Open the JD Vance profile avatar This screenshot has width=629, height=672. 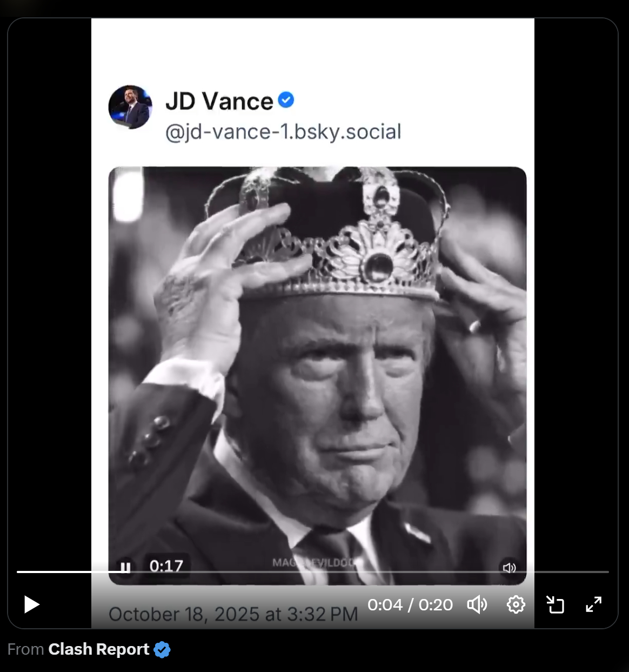pos(130,107)
